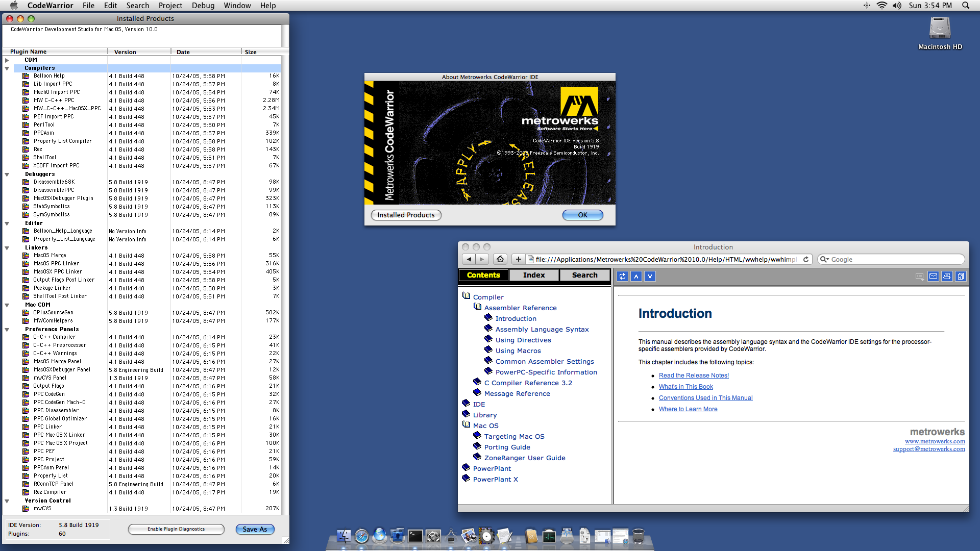980x551 pixels.
Task: Open ZoneRanger User Guide in contents tree
Action: [525, 458]
